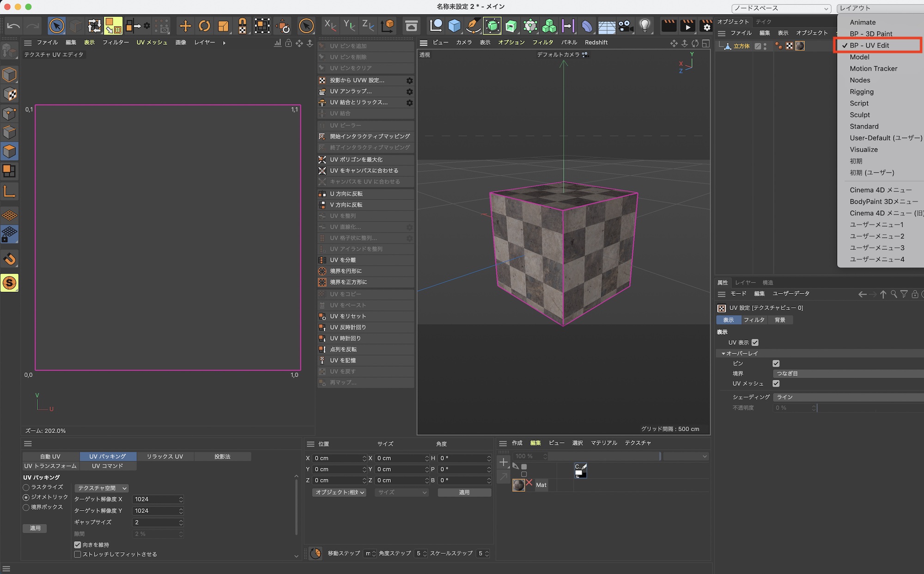This screenshot has width=924, height=574.
Task: Open the テクスチャ空間 dropdown
Action: pyautogui.click(x=102, y=488)
